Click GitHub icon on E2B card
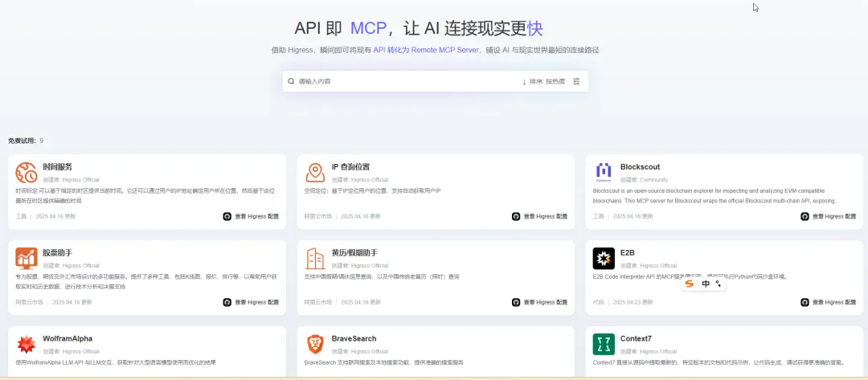 pyautogui.click(x=805, y=302)
